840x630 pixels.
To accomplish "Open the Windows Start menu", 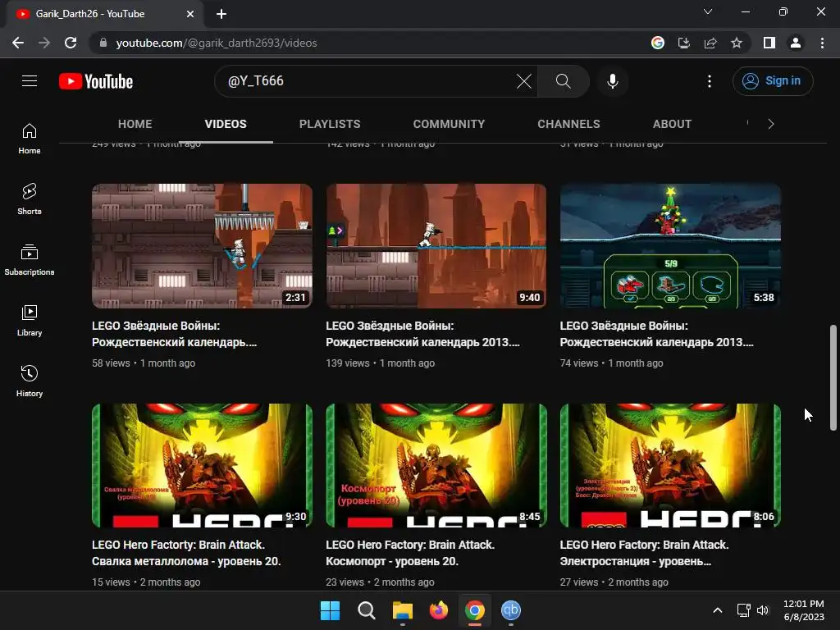I will tap(330, 610).
